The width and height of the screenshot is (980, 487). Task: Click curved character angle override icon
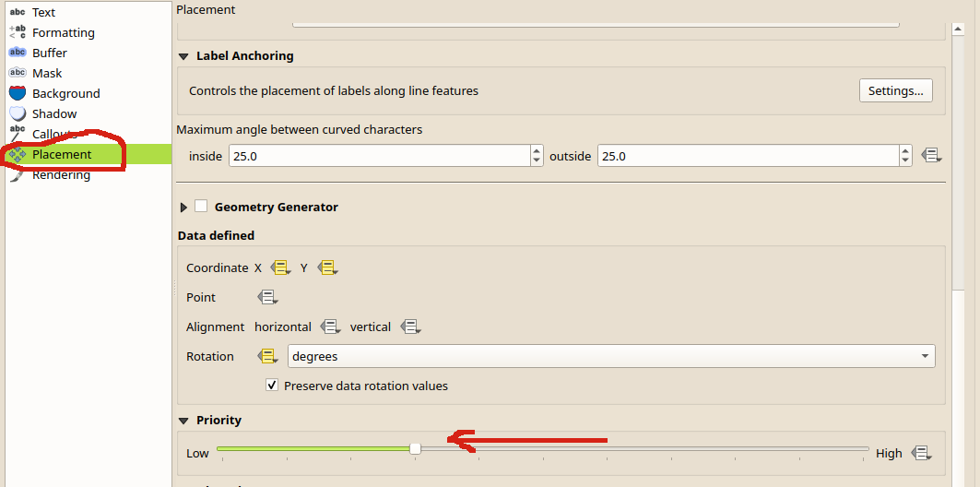tap(931, 156)
